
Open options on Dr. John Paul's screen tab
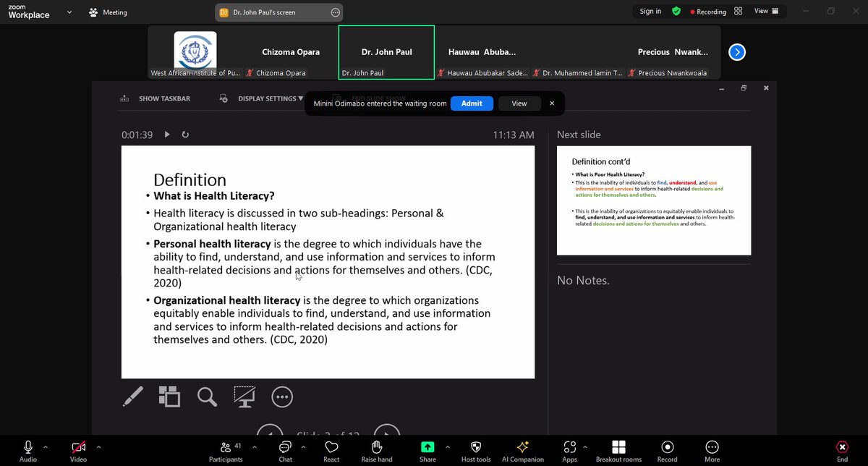point(335,12)
